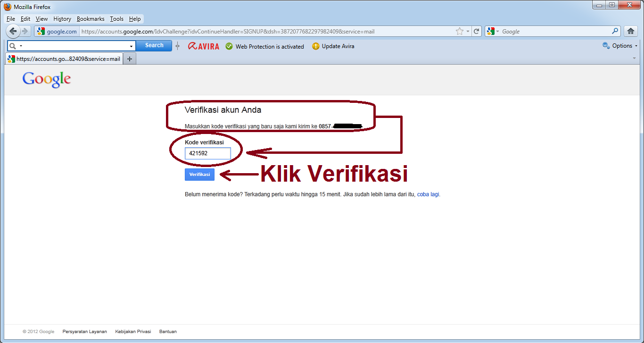Click inside the Kode verifikasi input field

[207, 153]
